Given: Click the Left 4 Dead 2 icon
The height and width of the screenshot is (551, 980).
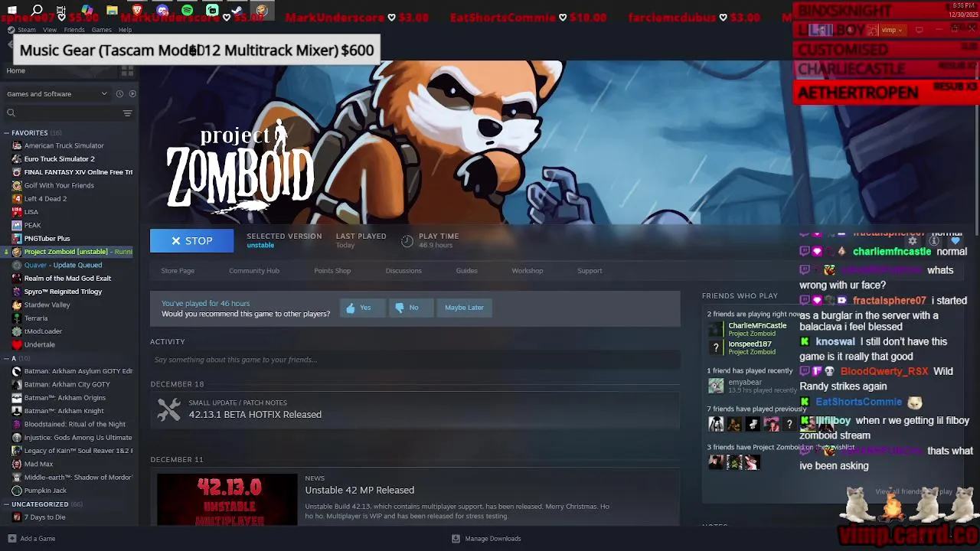Looking at the screenshot, I should [17, 198].
